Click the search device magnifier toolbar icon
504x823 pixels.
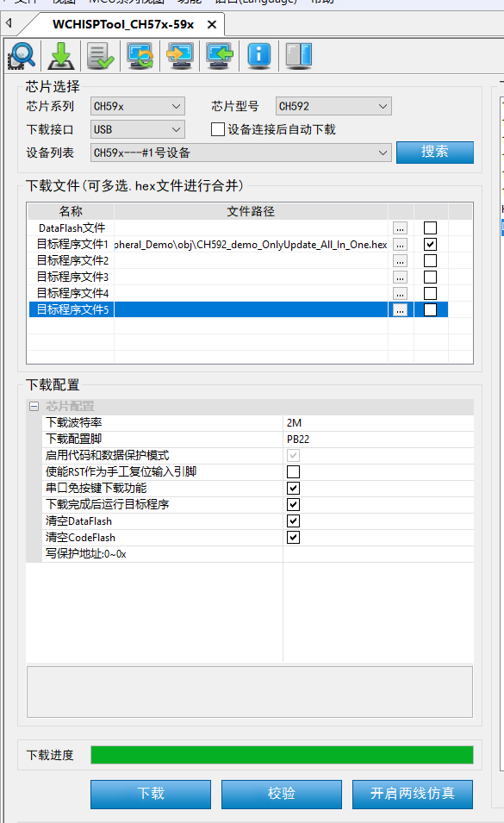pyautogui.click(x=22, y=56)
